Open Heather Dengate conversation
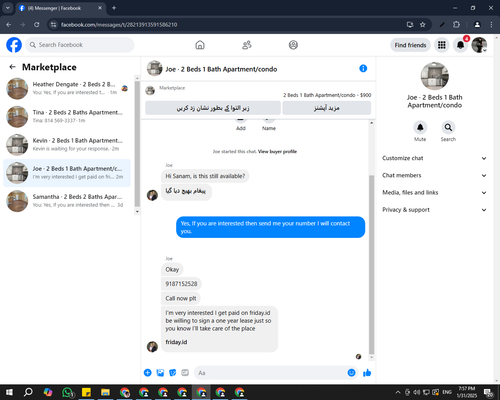The width and height of the screenshot is (500, 400). (x=67, y=89)
